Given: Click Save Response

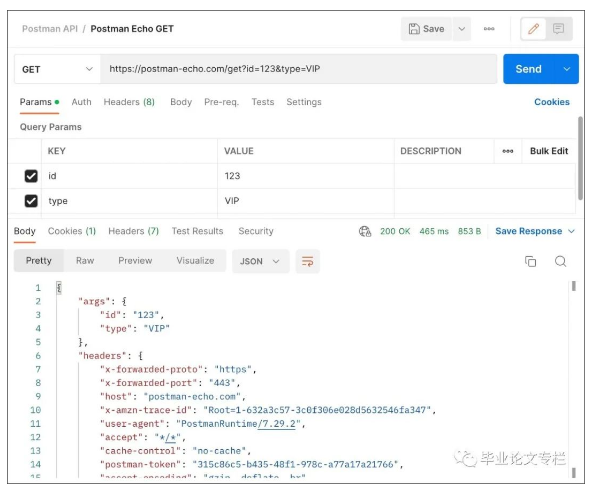Looking at the screenshot, I should (529, 231).
